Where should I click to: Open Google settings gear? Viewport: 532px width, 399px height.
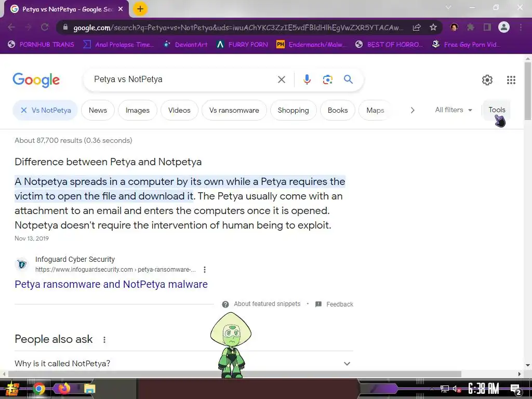coord(487,80)
